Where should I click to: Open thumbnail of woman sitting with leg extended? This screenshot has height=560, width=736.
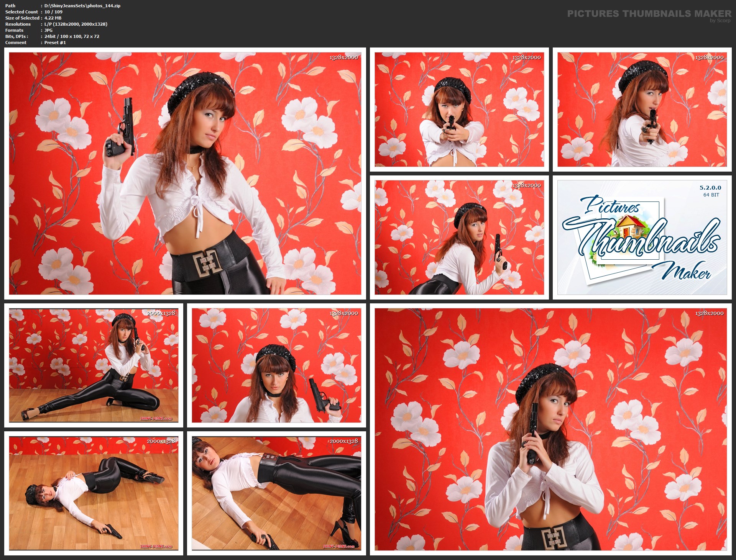[x=94, y=365]
